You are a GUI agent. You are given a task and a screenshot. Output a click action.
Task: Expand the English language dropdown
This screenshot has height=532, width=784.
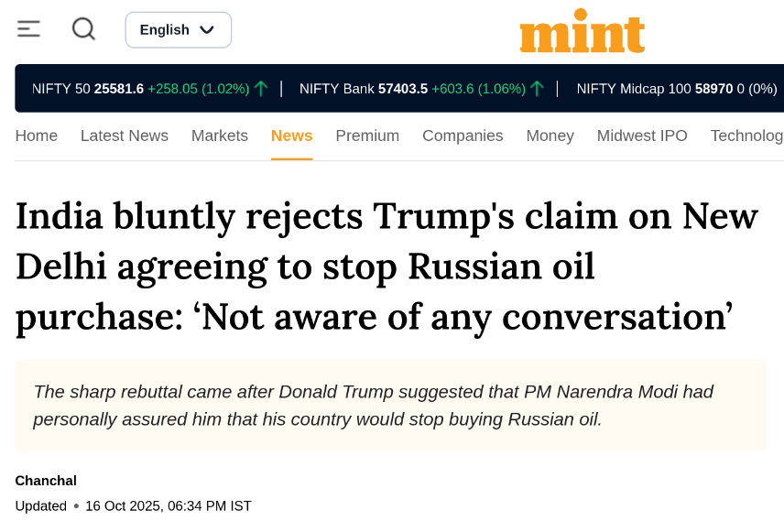tap(178, 30)
